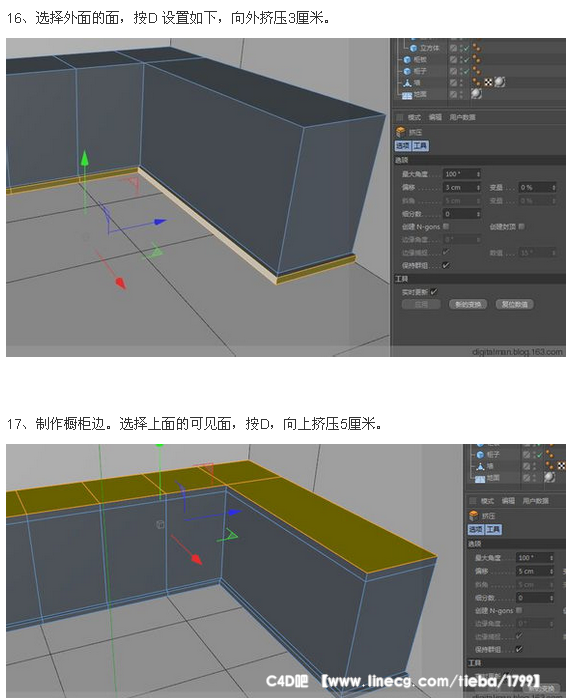This screenshot has height=698, width=566.
Task: Click the stepper arrows of the 3 cm field
Action: pos(478,187)
